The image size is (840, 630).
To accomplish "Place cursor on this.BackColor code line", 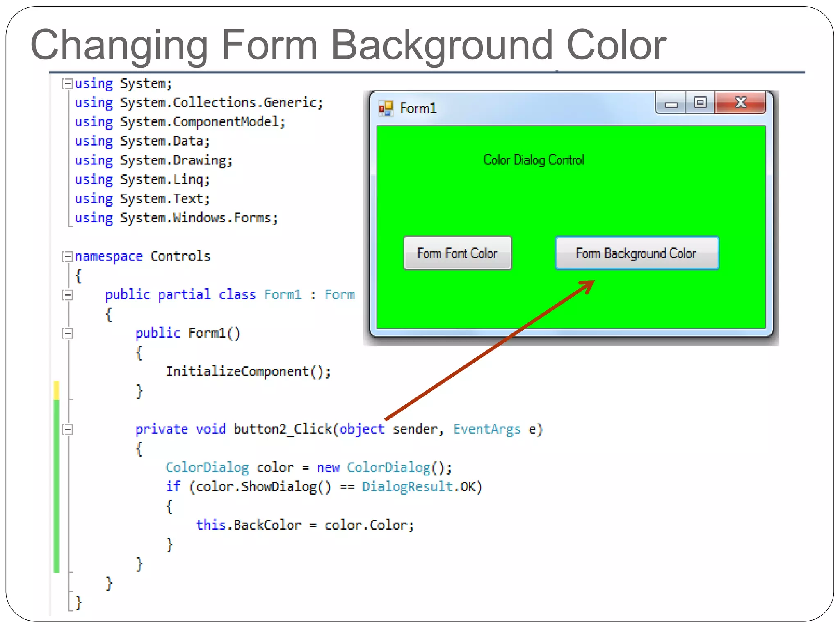I will [305, 525].
